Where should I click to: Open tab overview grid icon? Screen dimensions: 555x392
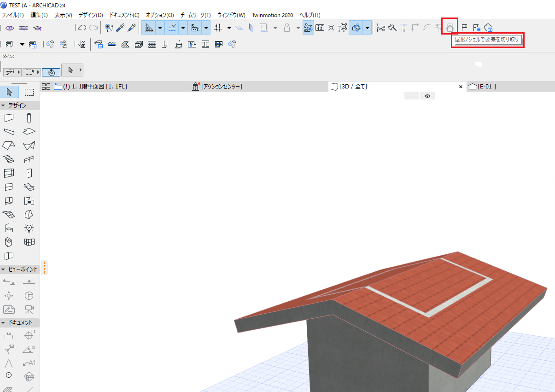[46, 87]
